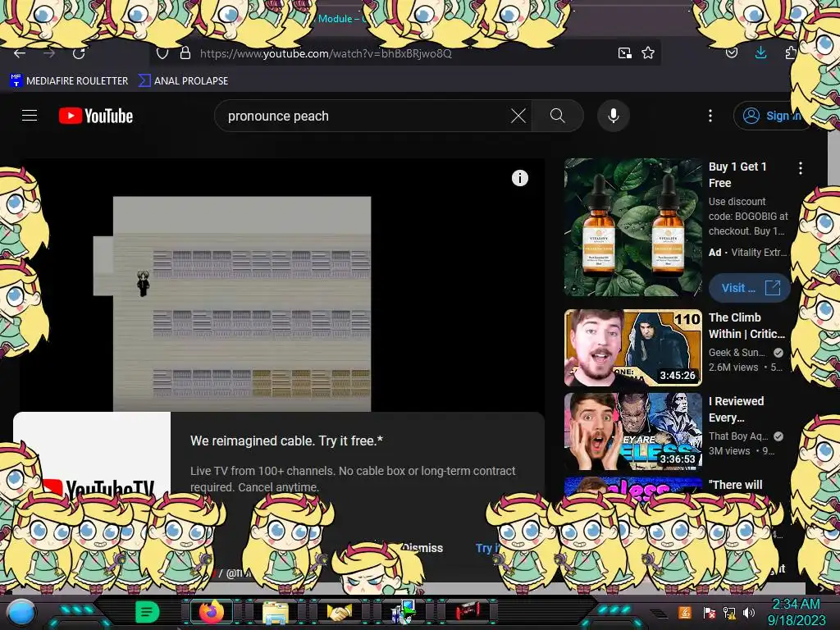Switch to Firefox in the taskbar
Viewport: 840px width, 630px height.
211,612
